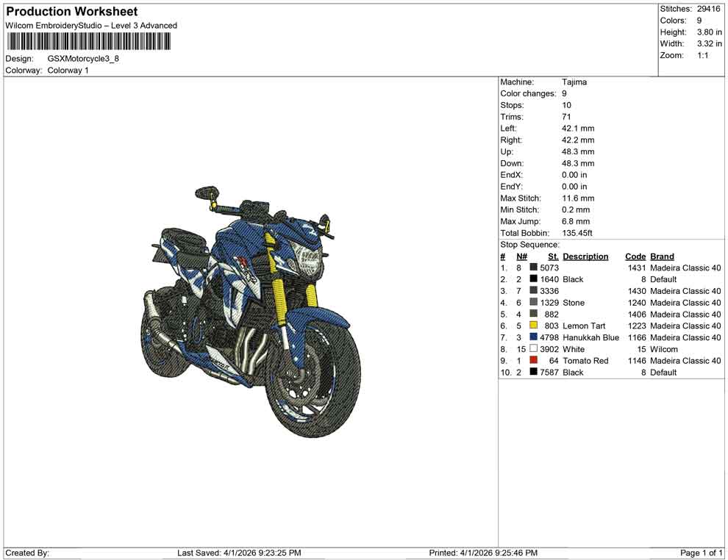The height and width of the screenshot is (560, 728).
Task: Click the Design name GSXMotorcycle3_8
Action: (82, 59)
